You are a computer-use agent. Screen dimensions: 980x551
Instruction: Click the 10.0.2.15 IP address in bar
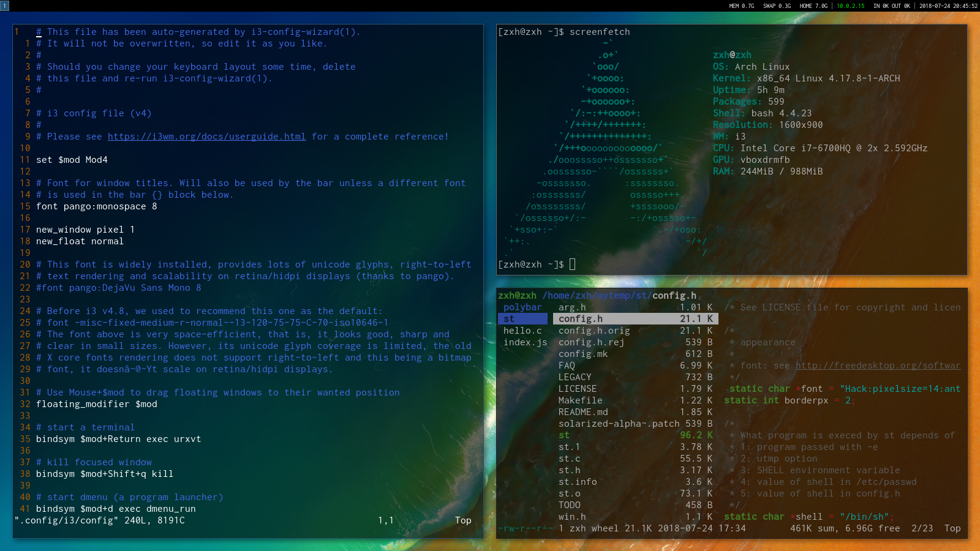click(x=851, y=6)
